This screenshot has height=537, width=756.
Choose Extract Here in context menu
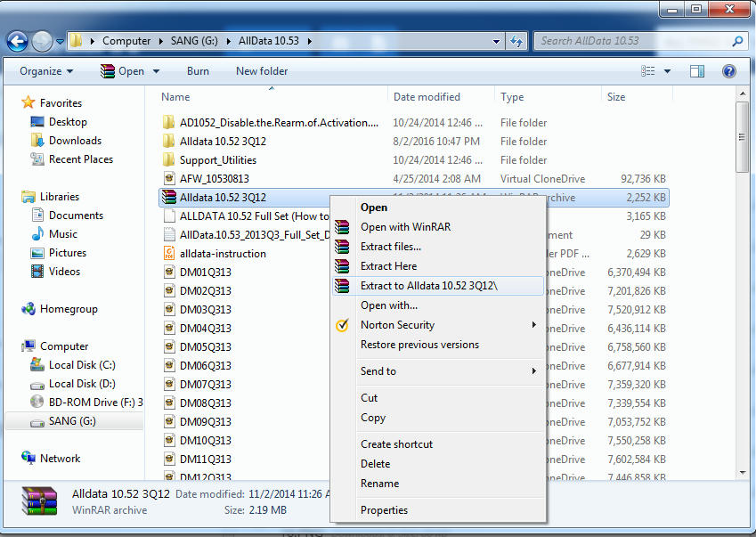(x=388, y=266)
